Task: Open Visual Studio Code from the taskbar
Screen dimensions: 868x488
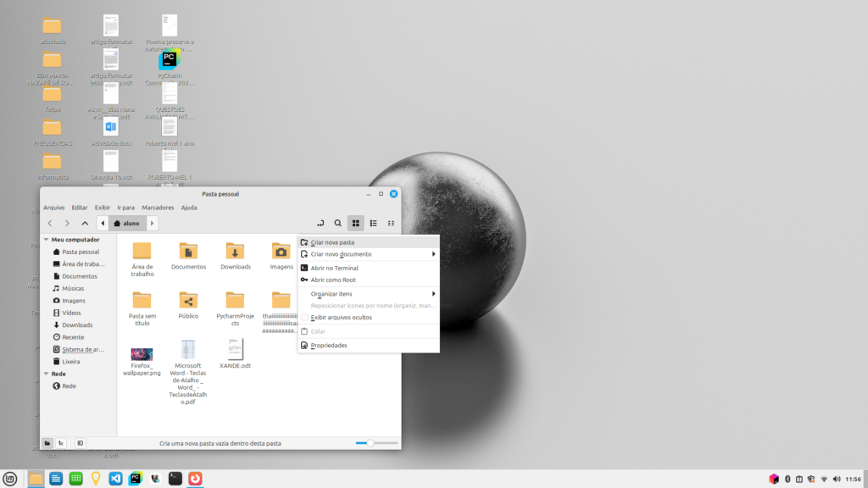Action: [x=115, y=479]
